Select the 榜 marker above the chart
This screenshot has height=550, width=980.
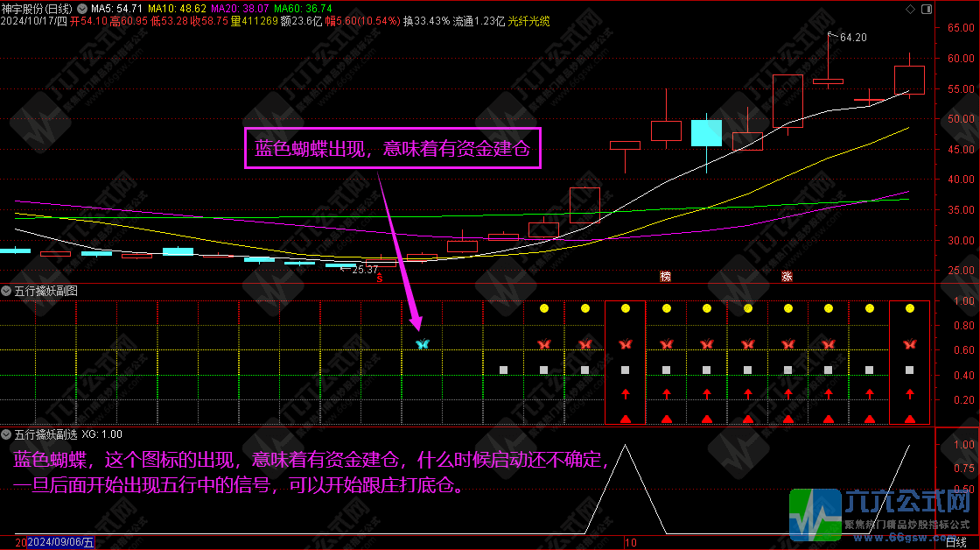tap(665, 274)
